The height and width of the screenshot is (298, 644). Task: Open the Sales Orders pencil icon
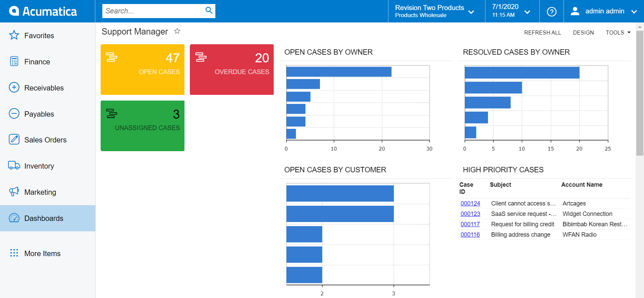(14, 139)
